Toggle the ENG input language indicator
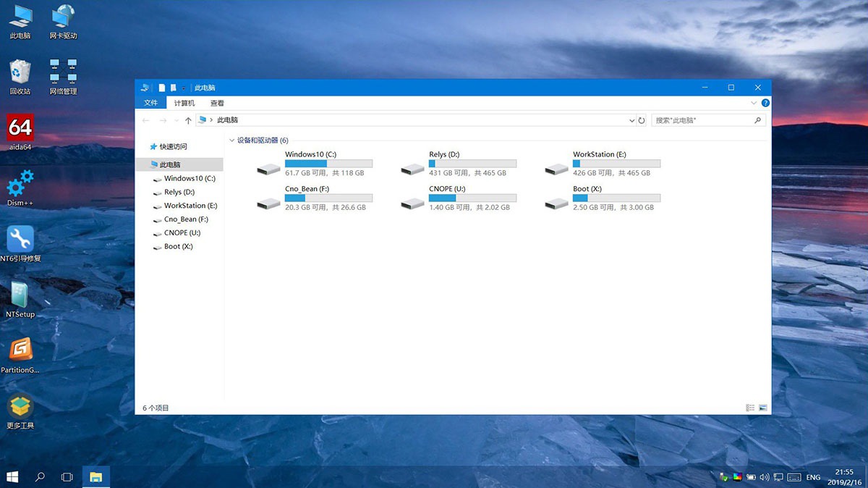This screenshot has height=488, width=868. point(813,477)
